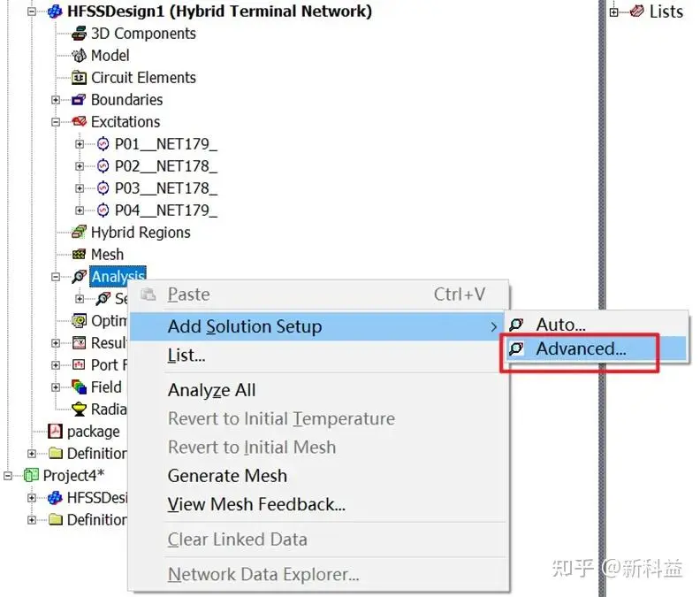Collapse the Analysis node
The height and width of the screenshot is (597, 700).
(x=56, y=277)
